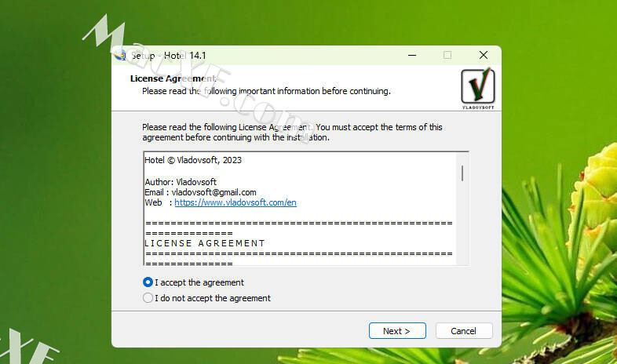Click the 'Hotel © Vladovsoft, 2023' line

(193, 160)
